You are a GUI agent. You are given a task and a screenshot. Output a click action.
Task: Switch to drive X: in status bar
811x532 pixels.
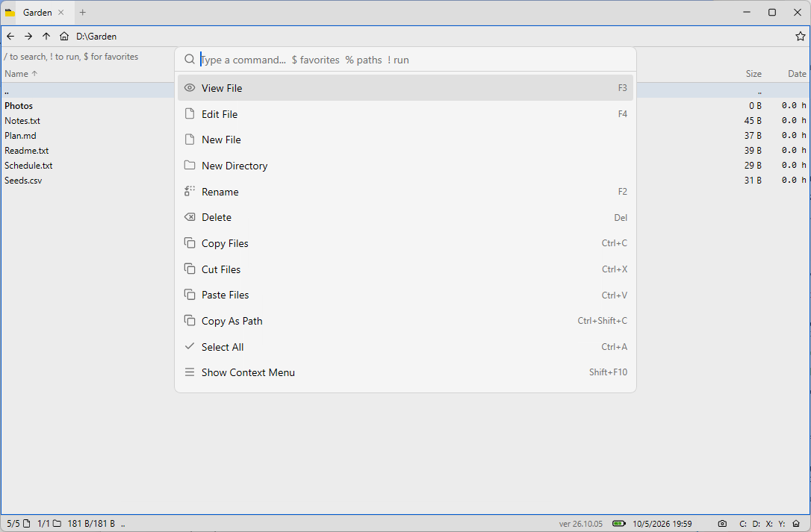point(769,524)
